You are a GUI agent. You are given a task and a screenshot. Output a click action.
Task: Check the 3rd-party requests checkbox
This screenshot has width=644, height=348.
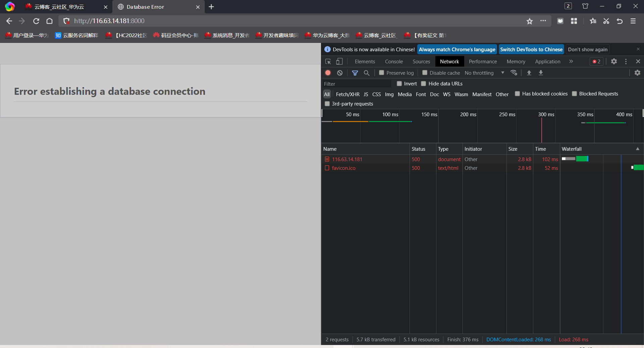click(327, 104)
